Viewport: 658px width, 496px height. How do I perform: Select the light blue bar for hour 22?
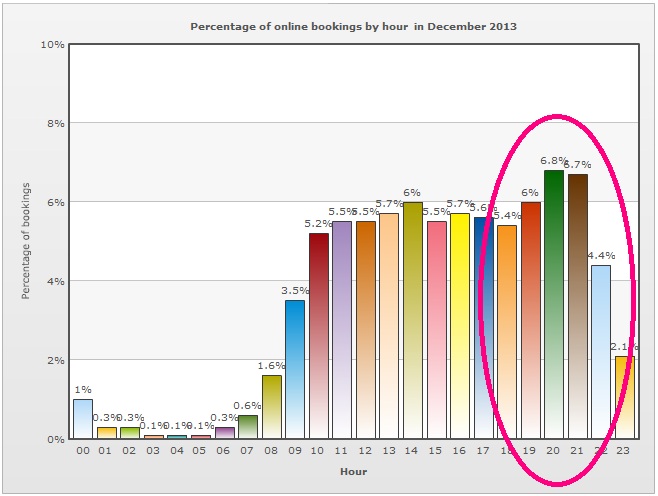[601, 351]
